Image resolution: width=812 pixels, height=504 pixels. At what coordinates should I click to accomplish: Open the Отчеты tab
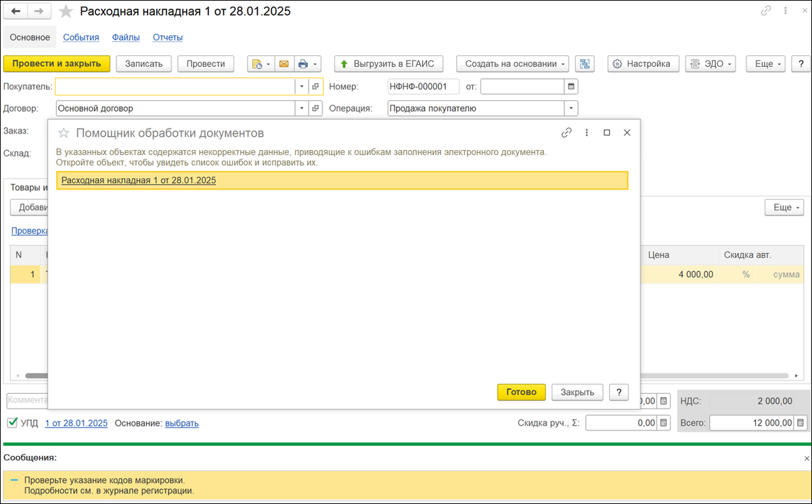click(x=168, y=37)
